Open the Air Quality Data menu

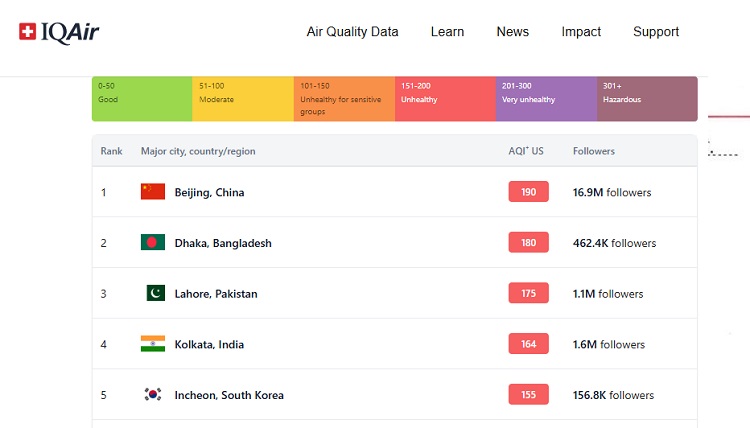352,32
